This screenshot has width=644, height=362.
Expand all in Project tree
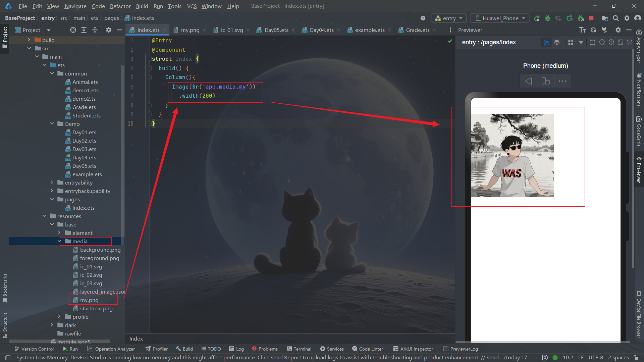(x=84, y=30)
